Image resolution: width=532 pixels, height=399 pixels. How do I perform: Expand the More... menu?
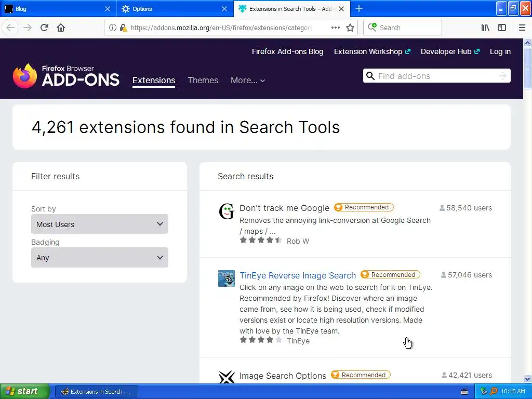[248, 81]
